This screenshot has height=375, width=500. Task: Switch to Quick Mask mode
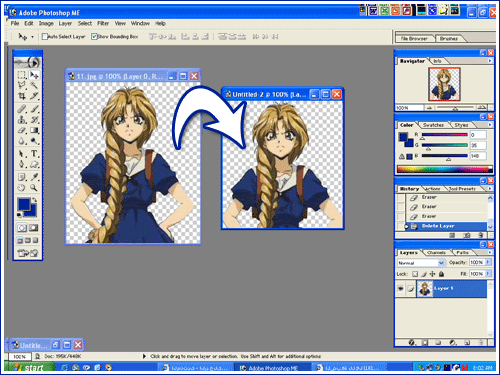point(34,228)
